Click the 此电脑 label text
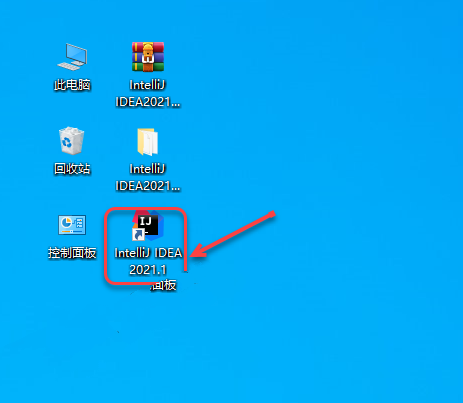 point(72,85)
